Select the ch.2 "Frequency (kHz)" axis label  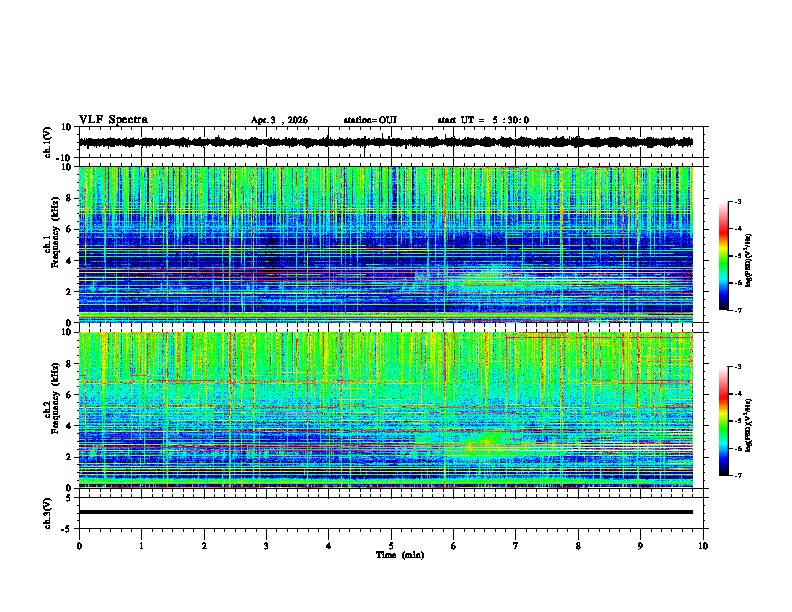(55, 398)
